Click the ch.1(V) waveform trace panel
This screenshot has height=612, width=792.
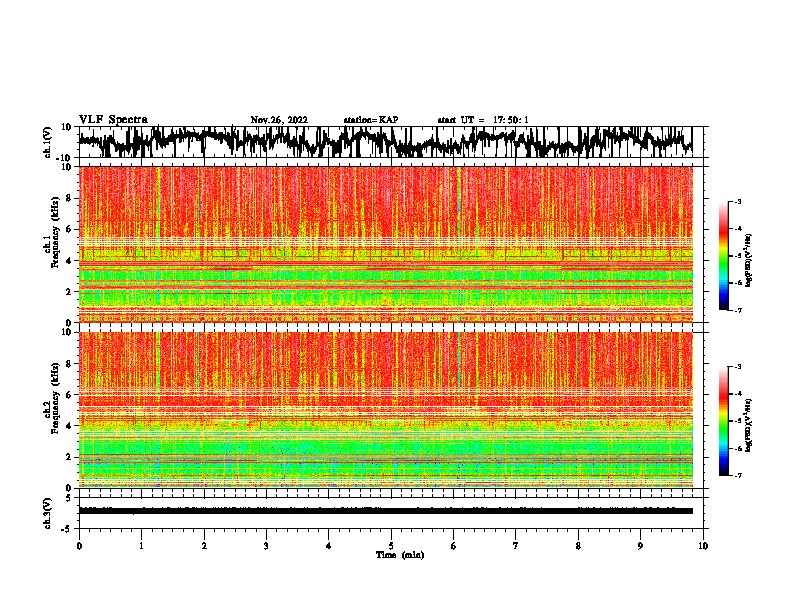coord(390,142)
